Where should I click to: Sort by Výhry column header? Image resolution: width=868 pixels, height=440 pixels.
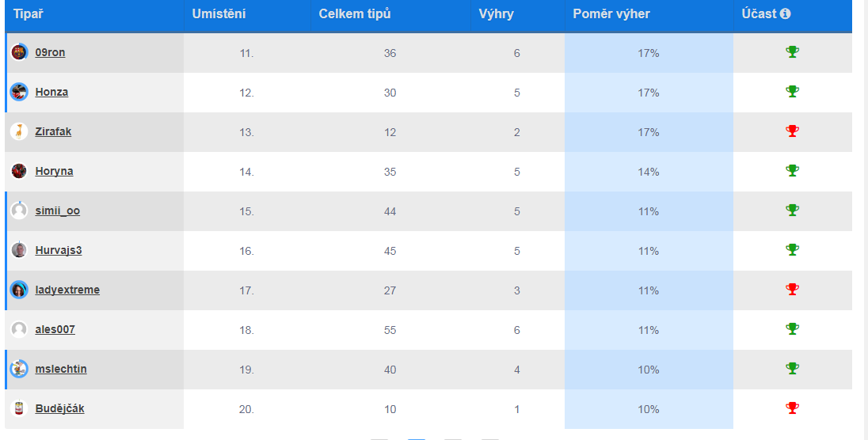tap(497, 13)
